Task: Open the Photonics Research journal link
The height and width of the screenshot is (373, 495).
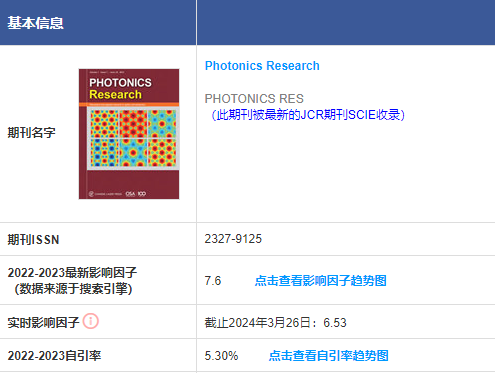Action: pos(262,66)
